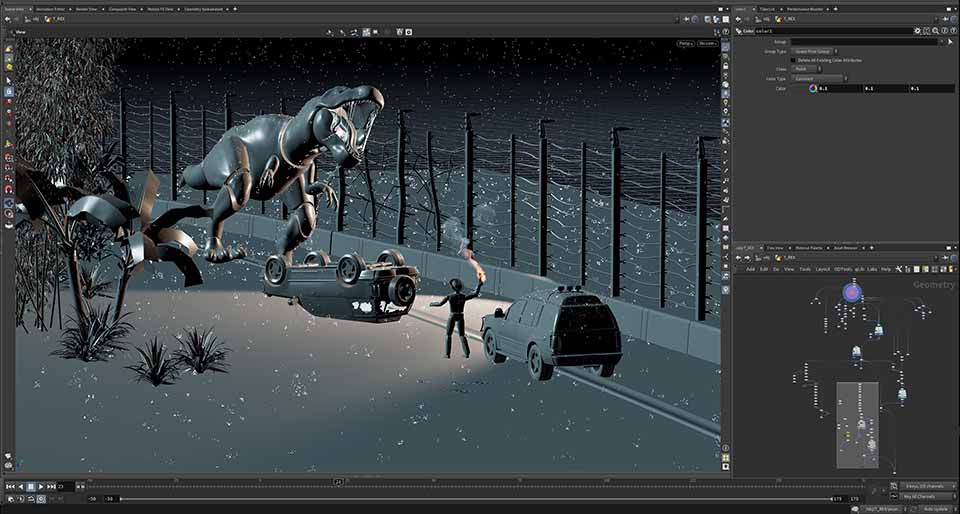
Task: Click the pin icon in parameter pane path bar
Action: (x=946, y=19)
